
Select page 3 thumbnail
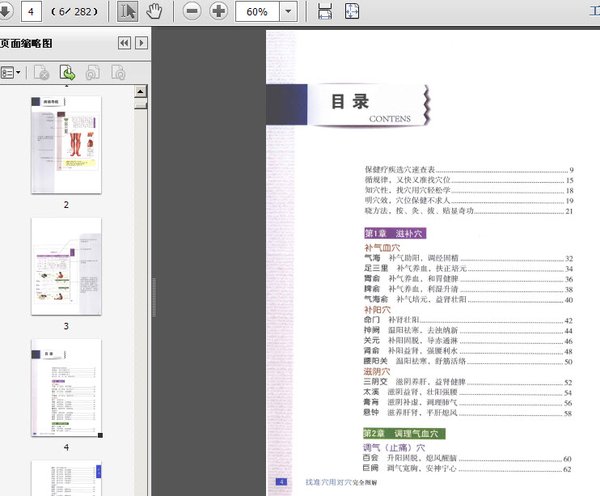66,266
